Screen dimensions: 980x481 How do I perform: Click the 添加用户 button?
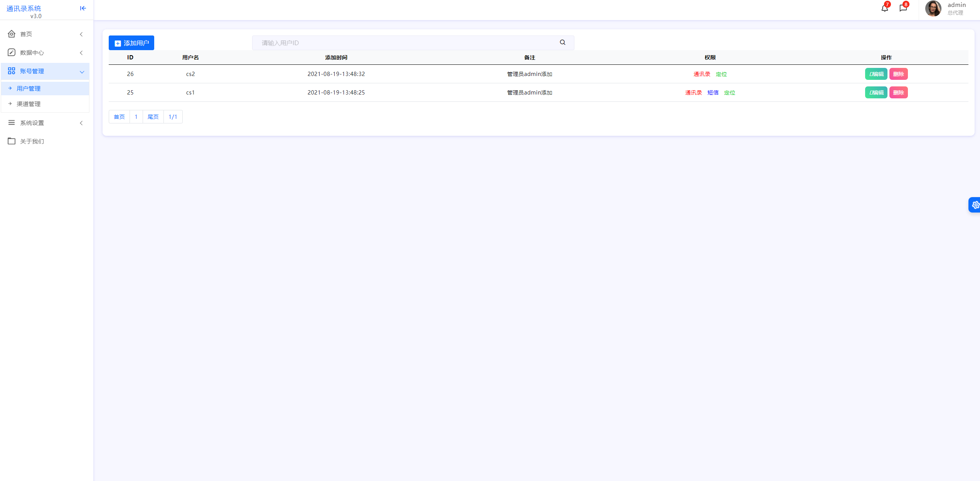(x=131, y=43)
